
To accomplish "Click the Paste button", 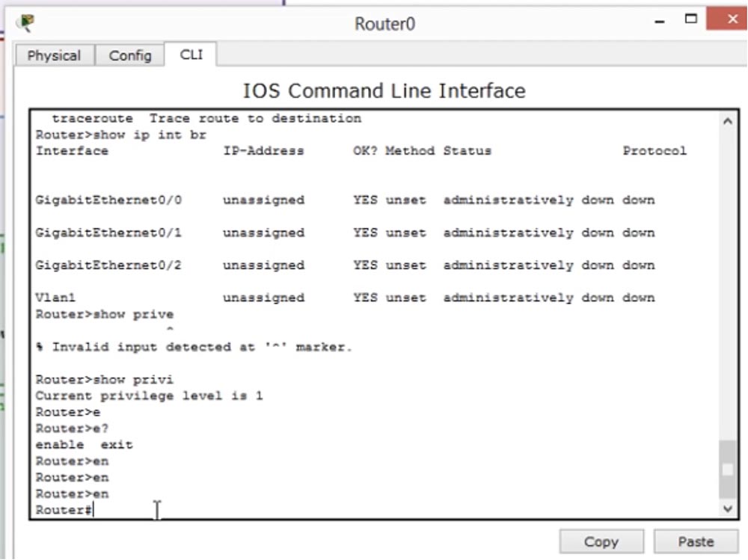I will click(696, 542).
